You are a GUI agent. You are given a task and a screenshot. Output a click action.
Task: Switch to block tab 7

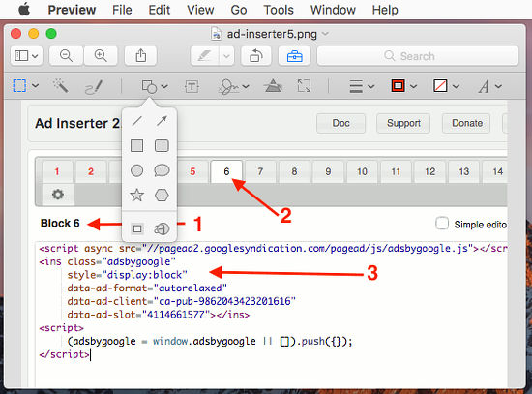pyautogui.click(x=260, y=171)
